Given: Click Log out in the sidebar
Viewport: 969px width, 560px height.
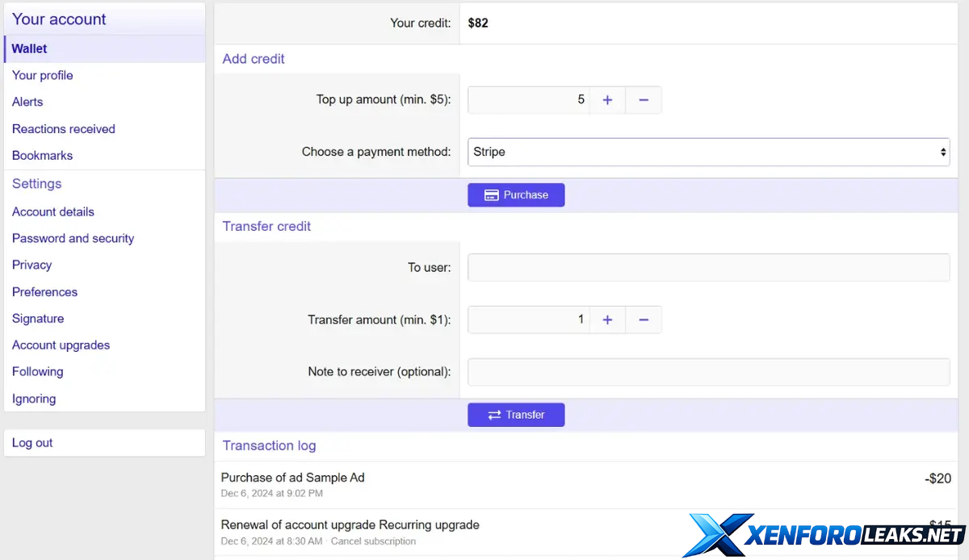Looking at the screenshot, I should [x=32, y=443].
